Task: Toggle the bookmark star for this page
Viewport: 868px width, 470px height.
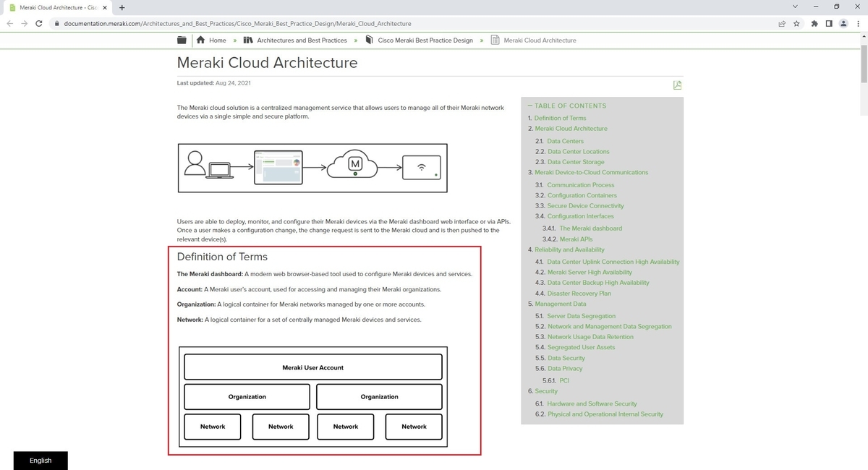Action: coord(796,23)
